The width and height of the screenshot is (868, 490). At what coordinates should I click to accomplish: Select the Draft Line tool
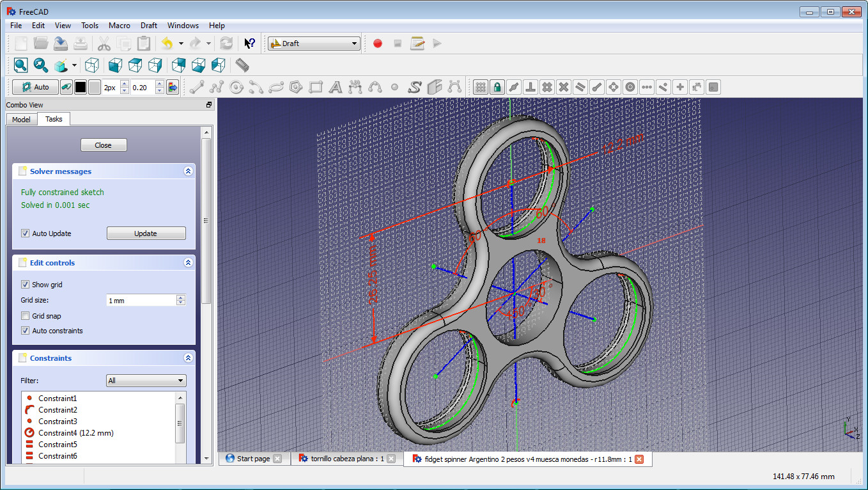click(197, 87)
